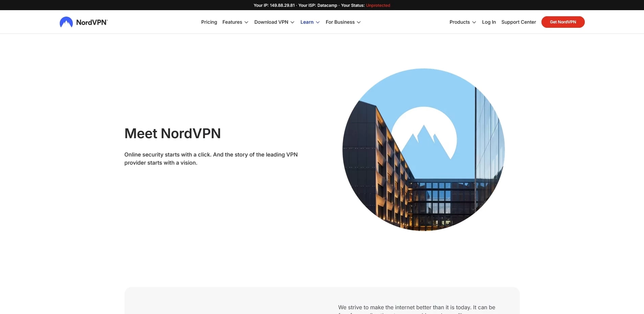The height and width of the screenshot is (314, 644).
Task: Click the Learn chevron arrow
Action: [317, 22]
